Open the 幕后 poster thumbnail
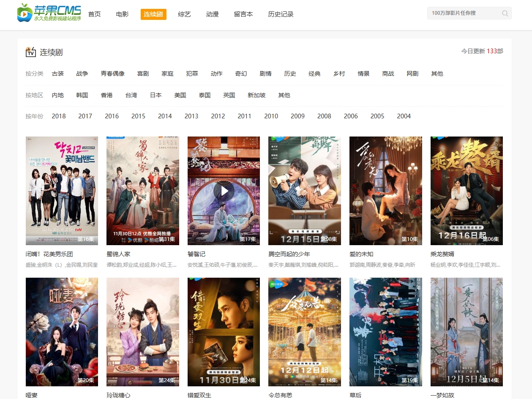Screen dimensions: 532x399 [x=386, y=332]
